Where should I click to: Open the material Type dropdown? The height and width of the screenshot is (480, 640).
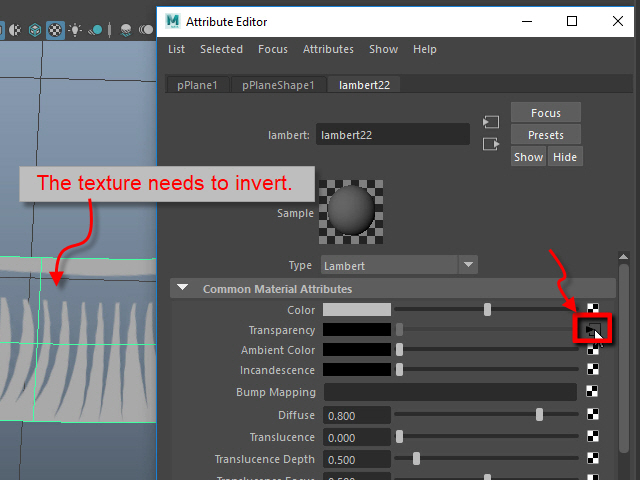(400, 265)
